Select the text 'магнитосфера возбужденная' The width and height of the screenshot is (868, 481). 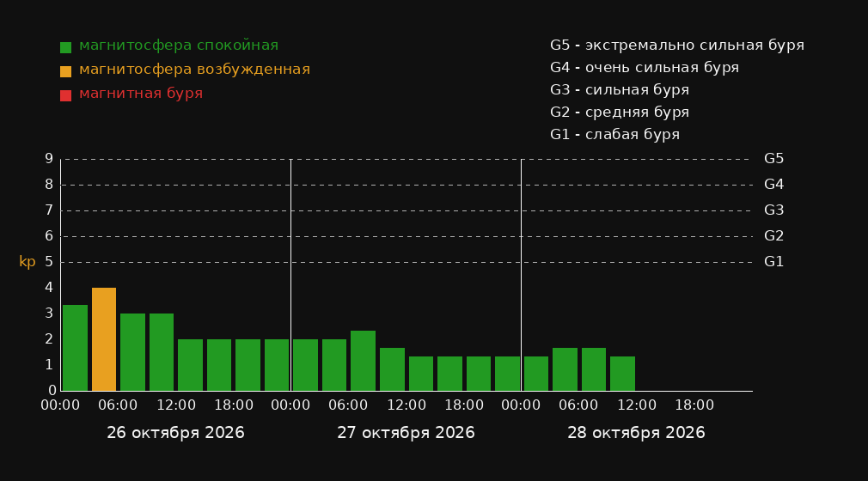pyautogui.click(x=194, y=70)
